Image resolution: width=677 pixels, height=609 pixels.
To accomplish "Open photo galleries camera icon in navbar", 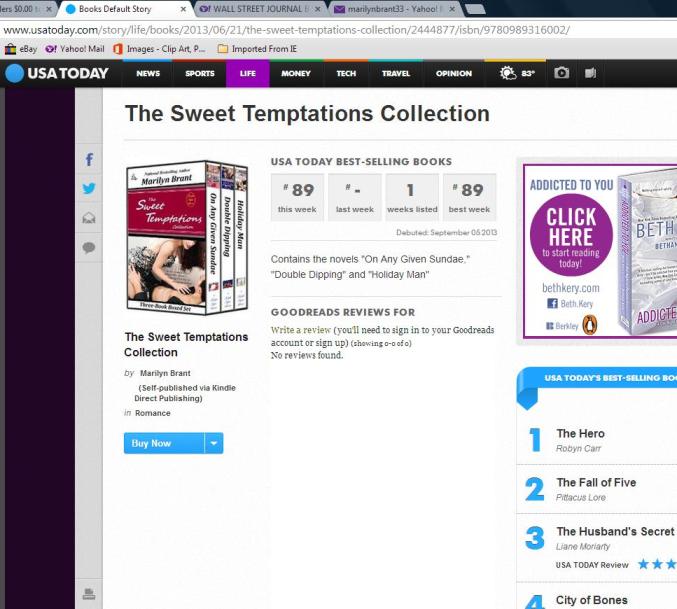I will click(561, 73).
